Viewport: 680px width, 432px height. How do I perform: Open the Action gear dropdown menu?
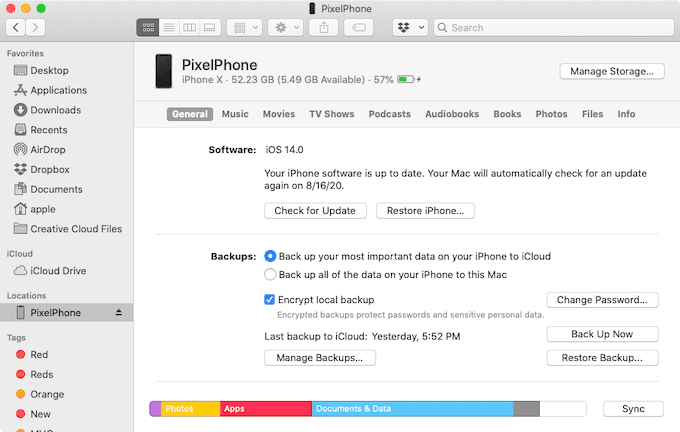click(x=281, y=28)
